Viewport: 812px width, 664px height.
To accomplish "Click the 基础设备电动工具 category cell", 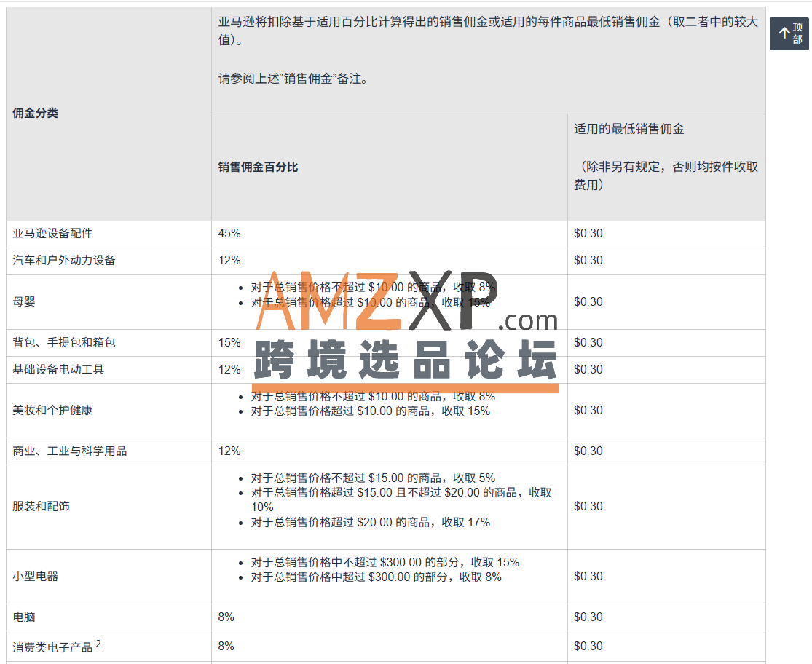I will pos(58,370).
